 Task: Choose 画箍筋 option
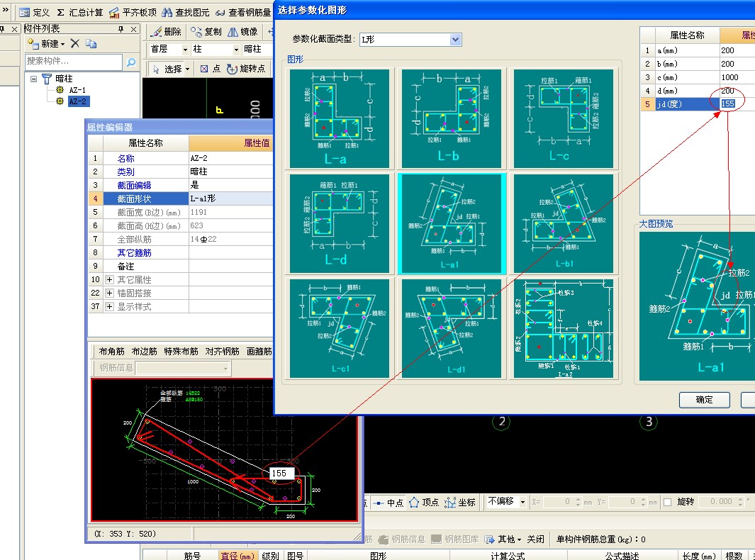click(259, 352)
